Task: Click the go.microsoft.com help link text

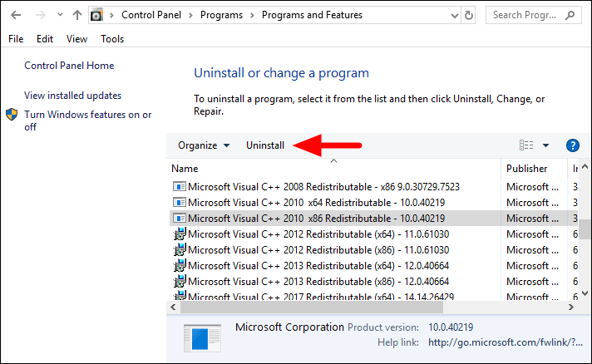Action: point(506,342)
